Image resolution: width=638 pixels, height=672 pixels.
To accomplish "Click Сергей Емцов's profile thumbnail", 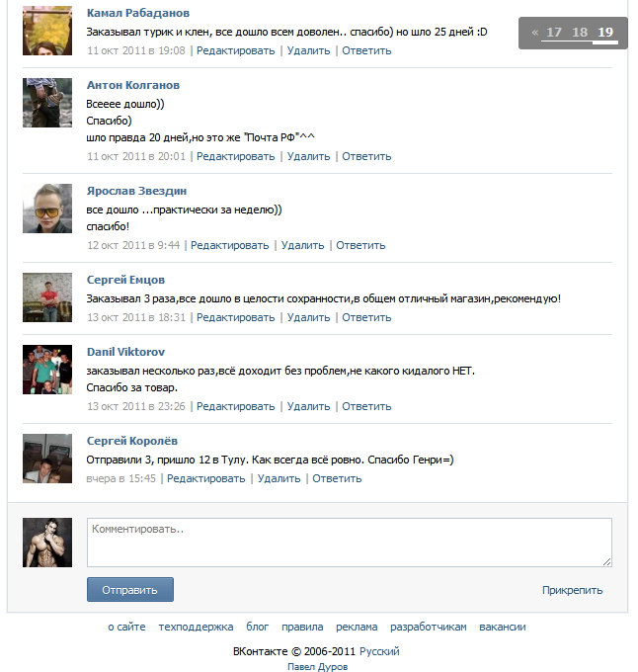I will pos(47,297).
